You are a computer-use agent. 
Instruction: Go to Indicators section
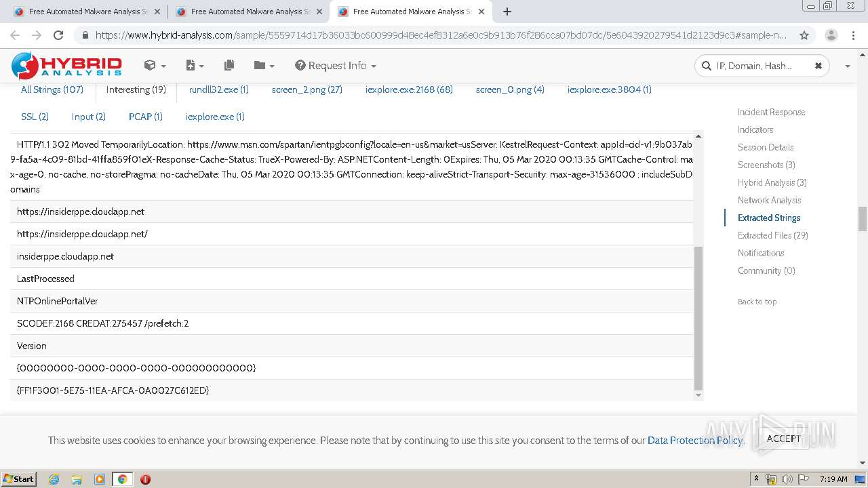tap(755, 129)
